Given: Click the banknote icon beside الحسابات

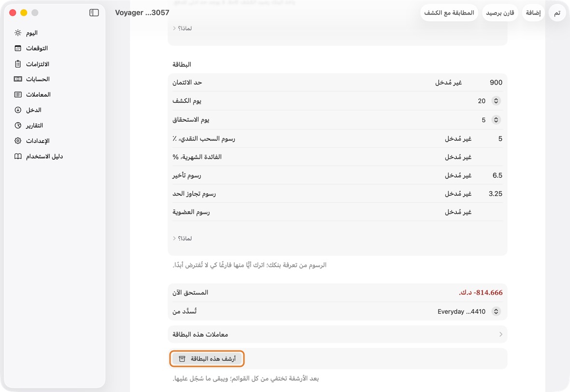Looking at the screenshot, I should coord(18,79).
